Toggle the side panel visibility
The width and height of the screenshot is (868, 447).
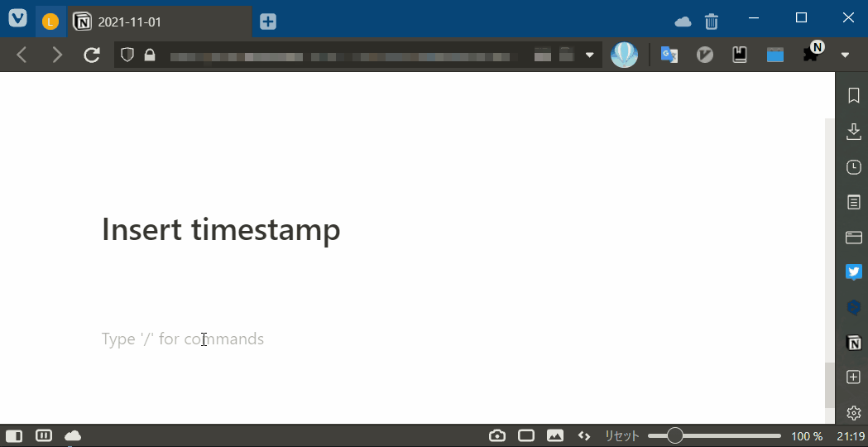click(x=14, y=436)
